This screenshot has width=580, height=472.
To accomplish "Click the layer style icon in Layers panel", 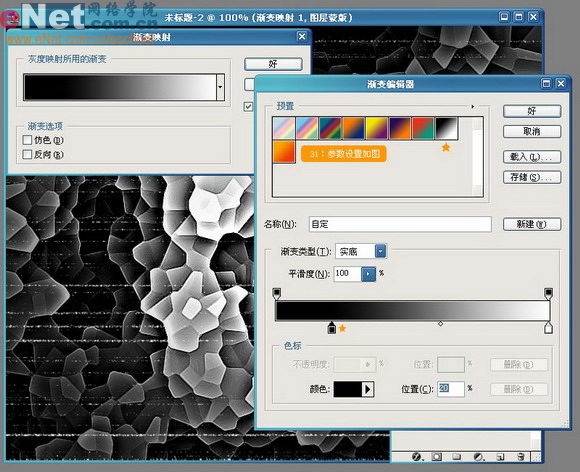I will 417,457.
